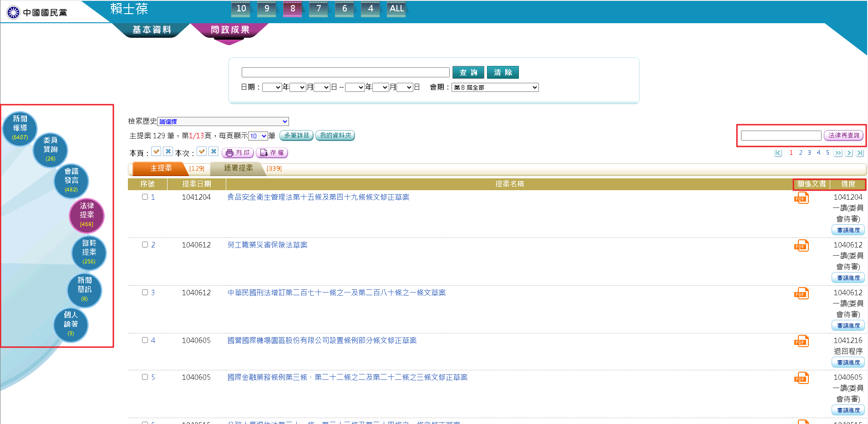The width and height of the screenshot is (868, 424).
Task: Select the checkbox for proposal 5
Action: (x=145, y=377)
